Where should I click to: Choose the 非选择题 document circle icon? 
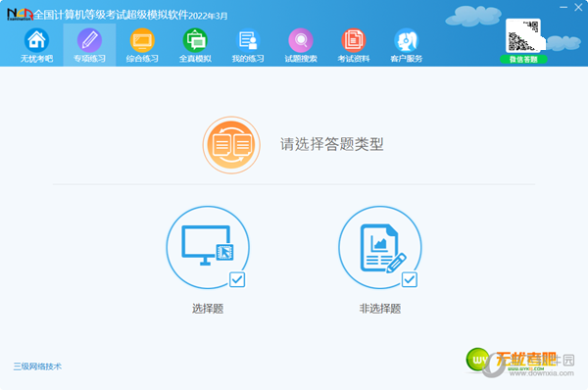pos(380,248)
